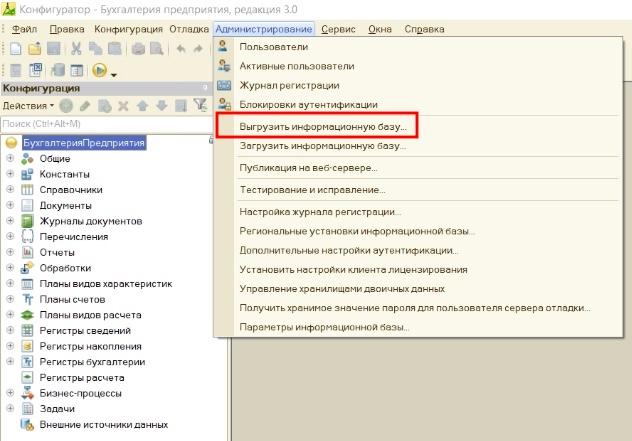Click the Журналы документов green icon
The height and width of the screenshot is (441, 632).
coord(27,221)
